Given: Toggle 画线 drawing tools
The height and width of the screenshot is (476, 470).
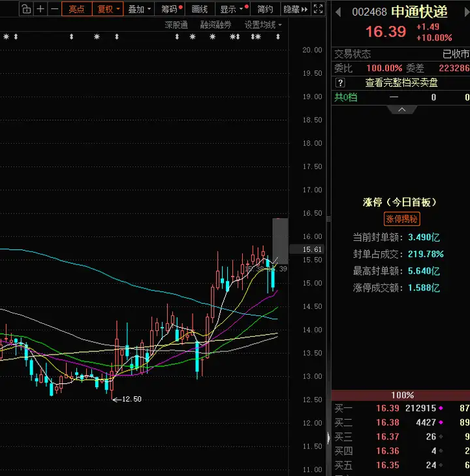Looking at the screenshot, I should pyautogui.click(x=200, y=9).
